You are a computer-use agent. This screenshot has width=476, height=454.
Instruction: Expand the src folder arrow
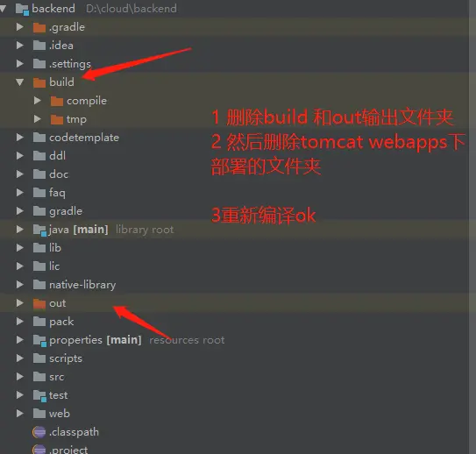point(20,377)
